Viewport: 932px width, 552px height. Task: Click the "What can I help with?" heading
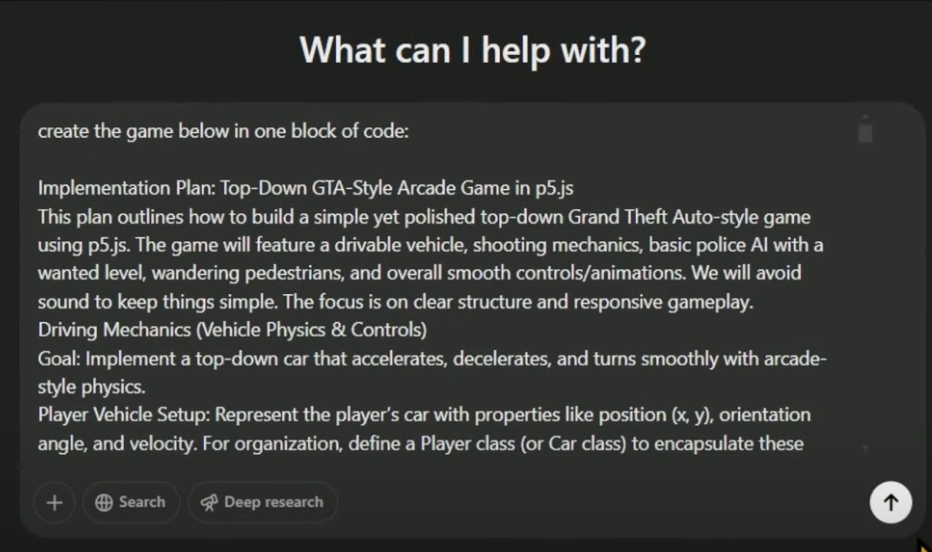point(473,50)
